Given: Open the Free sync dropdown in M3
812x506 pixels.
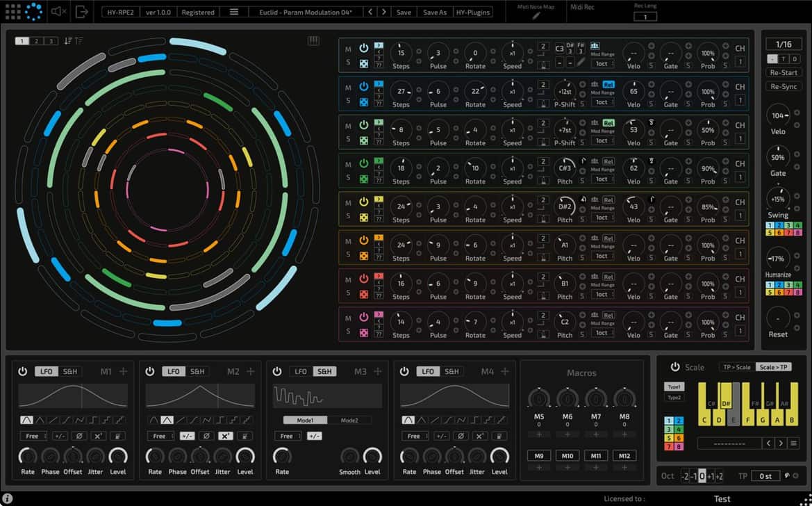Looking at the screenshot, I should click(x=288, y=436).
